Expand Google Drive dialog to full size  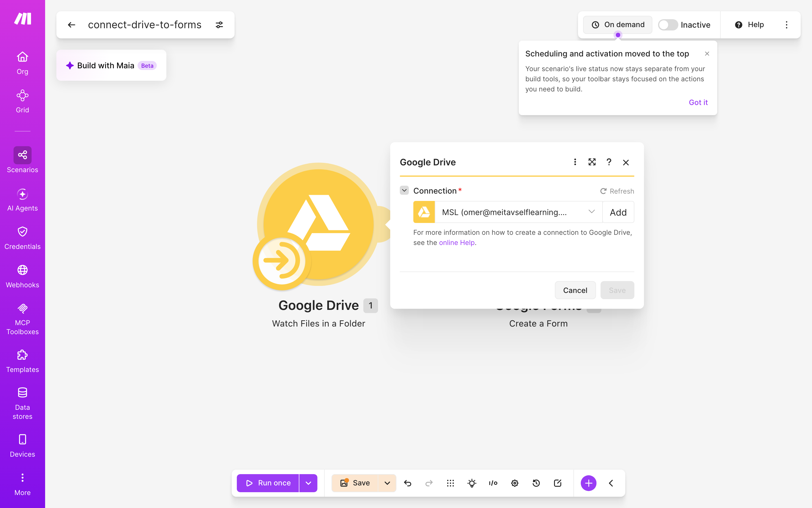point(592,162)
